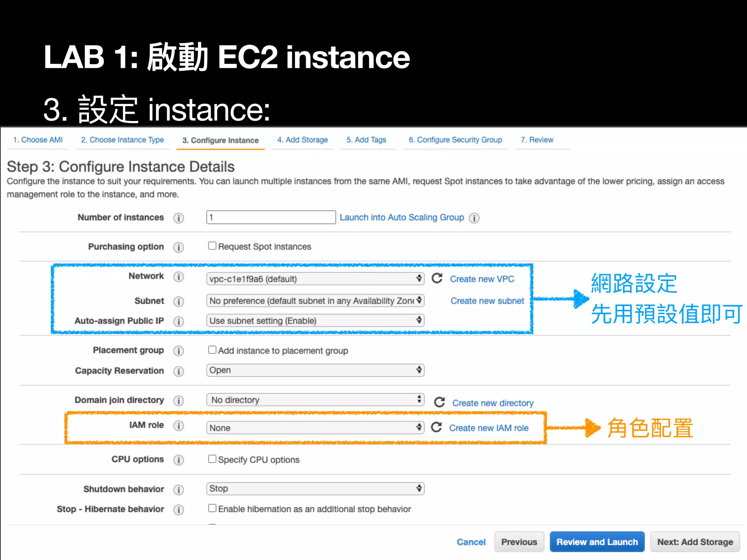This screenshot has width=747, height=560.
Task: Open the Capacity Reservation dropdown
Action: (315, 370)
